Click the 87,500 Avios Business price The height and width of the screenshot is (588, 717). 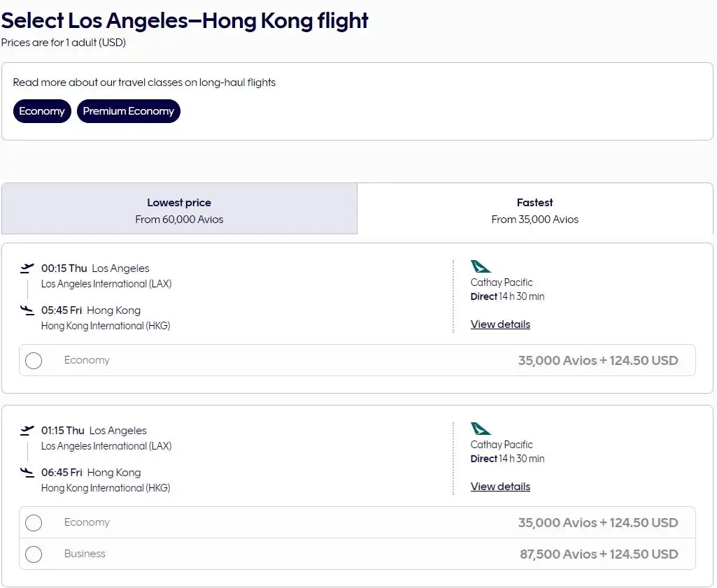598,554
